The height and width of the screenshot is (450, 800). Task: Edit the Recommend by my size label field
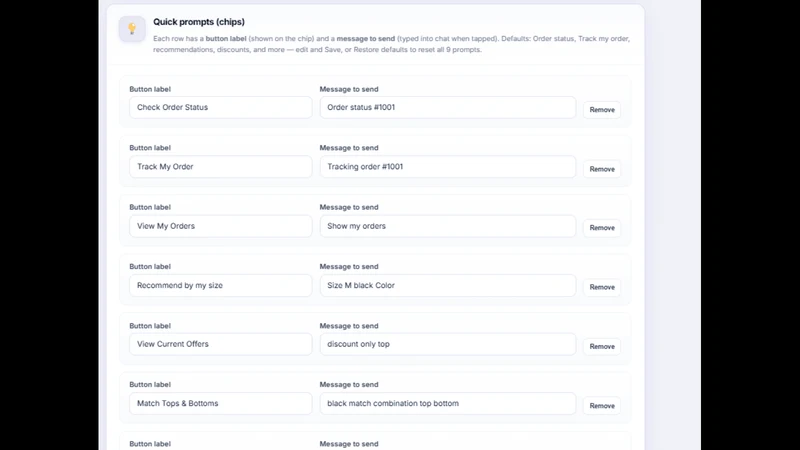coord(220,285)
